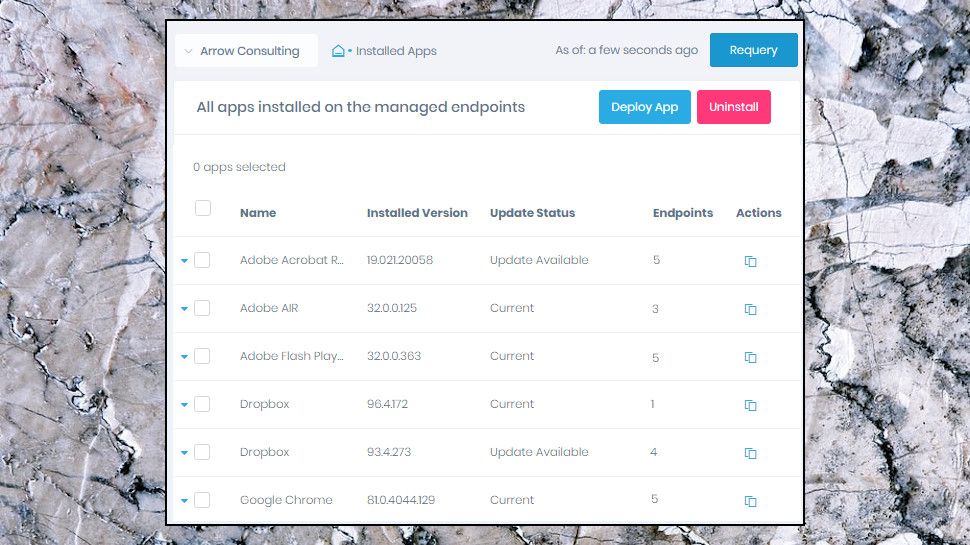970x545 pixels.
Task: Open the Arrow Consulting organization dropdown
Action: [x=246, y=51]
